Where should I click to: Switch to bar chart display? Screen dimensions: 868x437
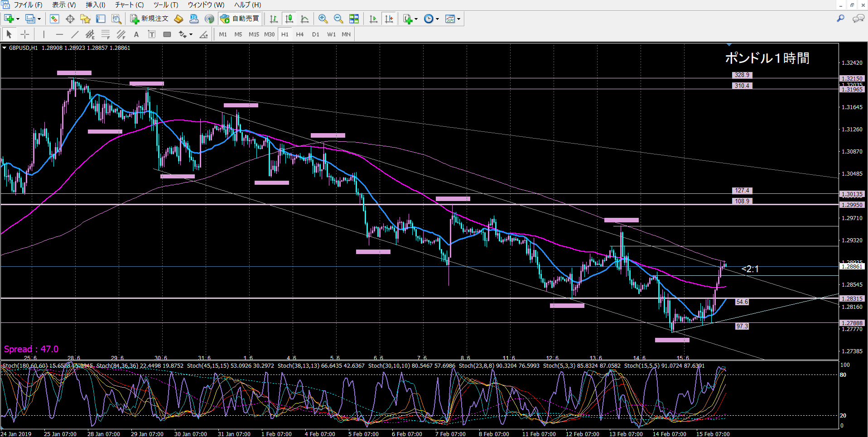pyautogui.click(x=274, y=19)
